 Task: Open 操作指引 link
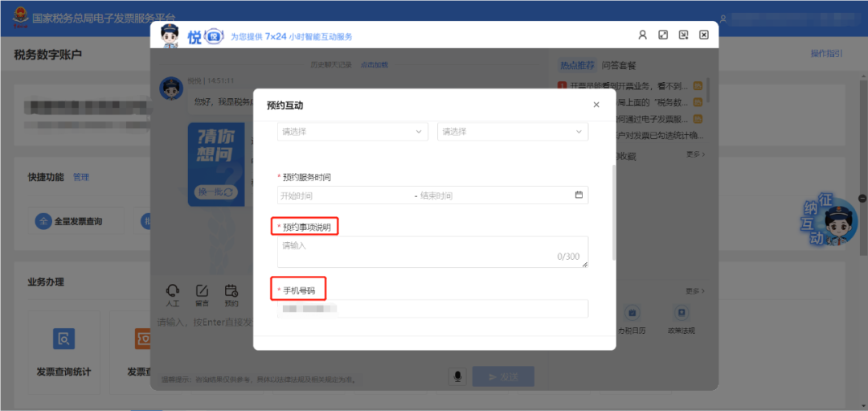coord(826,54)
